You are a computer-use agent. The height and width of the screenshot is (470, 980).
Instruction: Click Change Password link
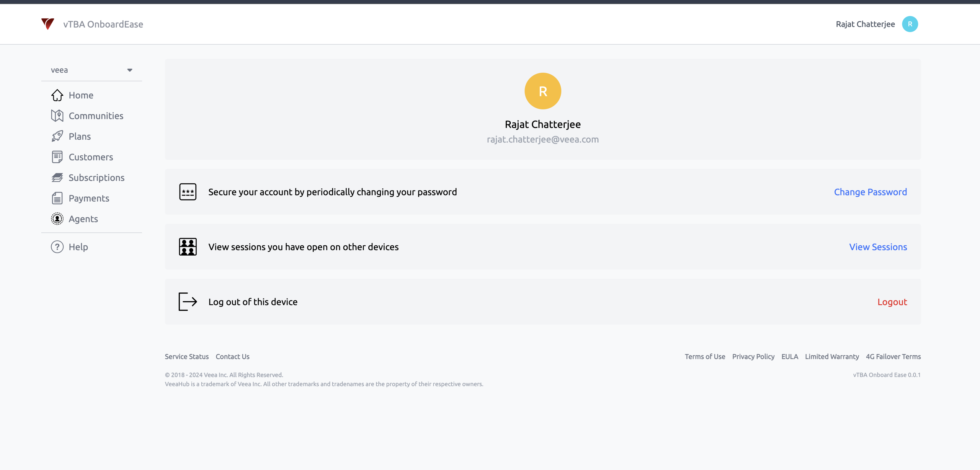871,192
